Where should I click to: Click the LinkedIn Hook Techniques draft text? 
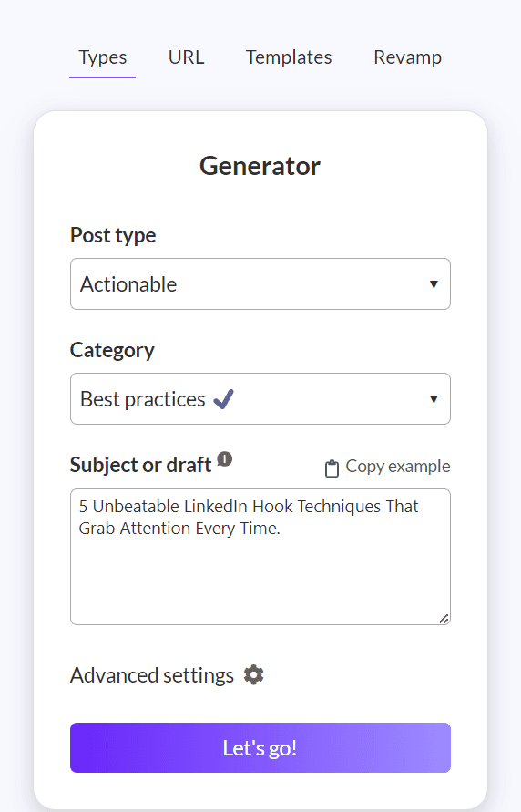(x=249, y=517)
